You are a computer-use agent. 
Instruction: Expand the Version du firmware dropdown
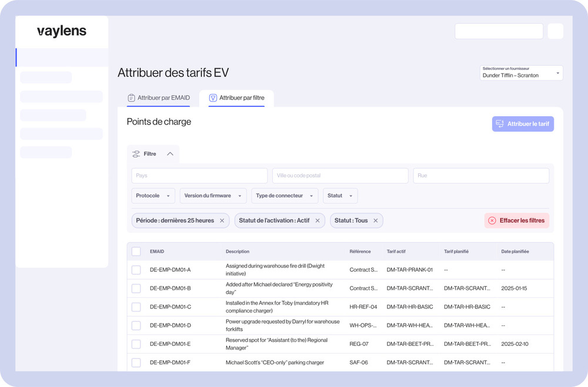213,196
